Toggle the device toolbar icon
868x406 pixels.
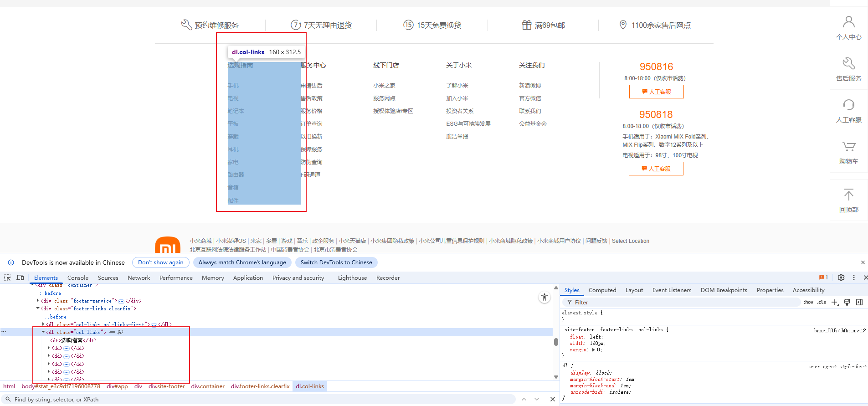coord(20,278)
